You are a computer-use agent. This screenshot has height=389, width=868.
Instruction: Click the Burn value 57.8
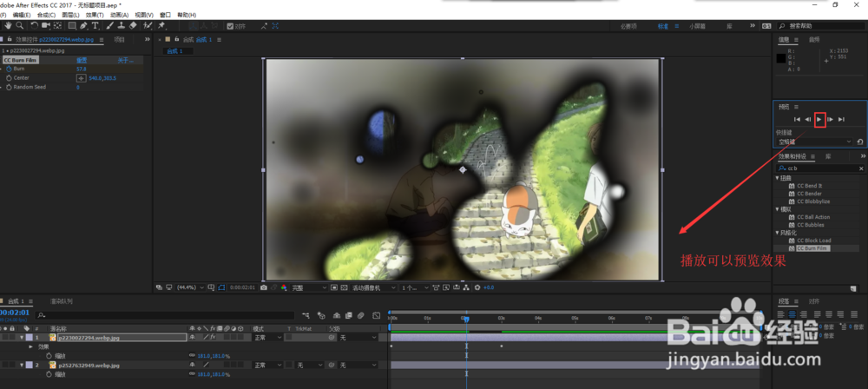pos(81,69)
